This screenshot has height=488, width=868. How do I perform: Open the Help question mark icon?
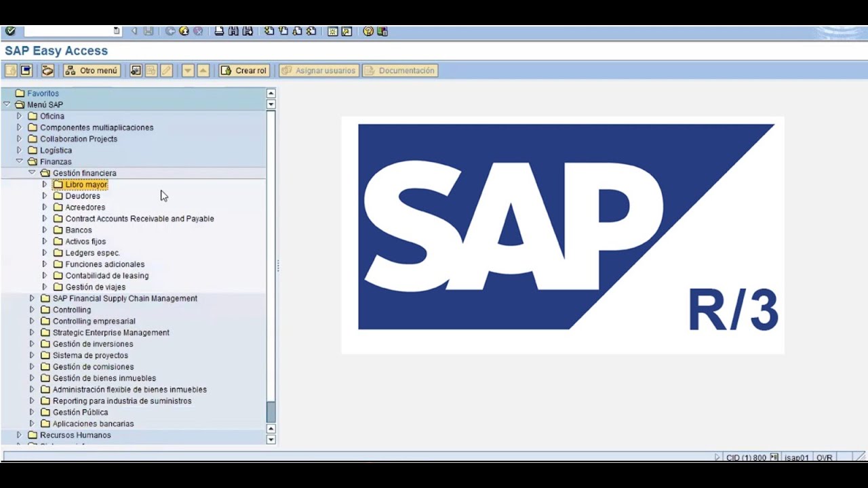(x=368, y=31)
